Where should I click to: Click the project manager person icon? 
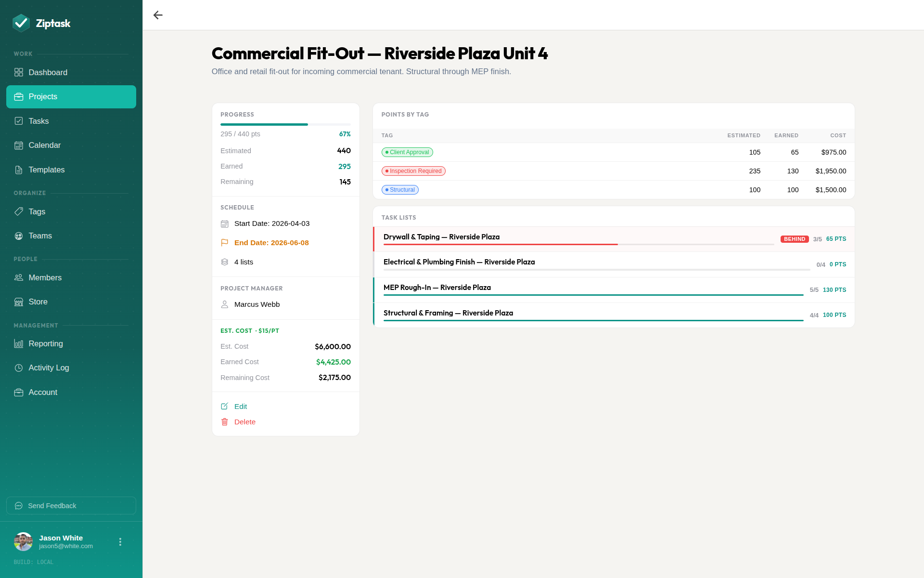(224, 304)
